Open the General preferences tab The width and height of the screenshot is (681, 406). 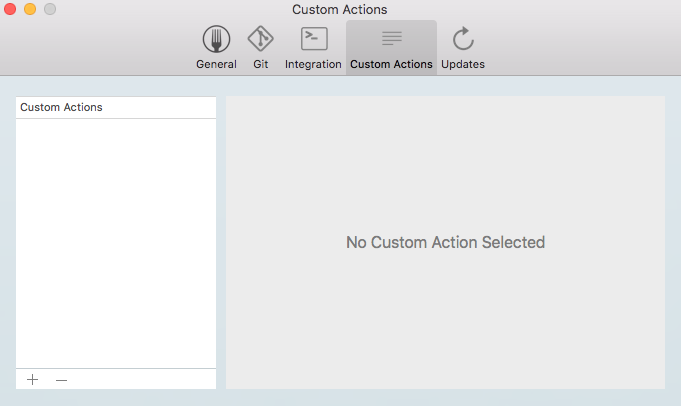click(216, 47)
